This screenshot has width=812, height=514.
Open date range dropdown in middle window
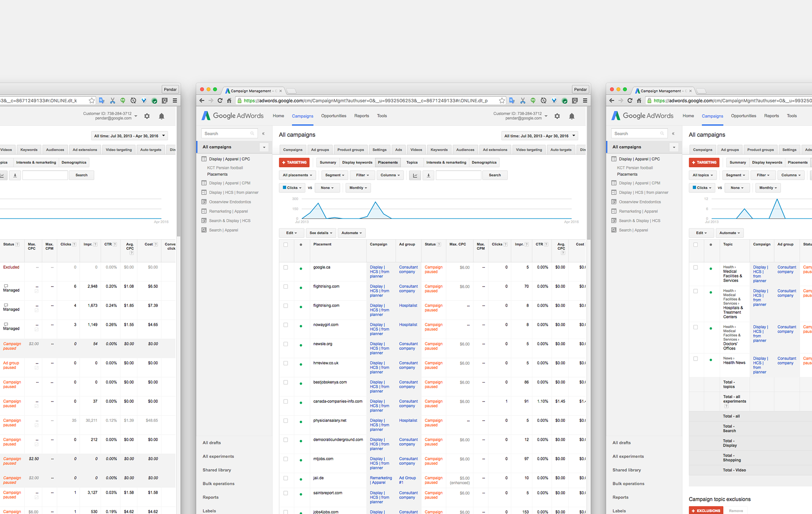pyautogui.click(x=540, y=136)
